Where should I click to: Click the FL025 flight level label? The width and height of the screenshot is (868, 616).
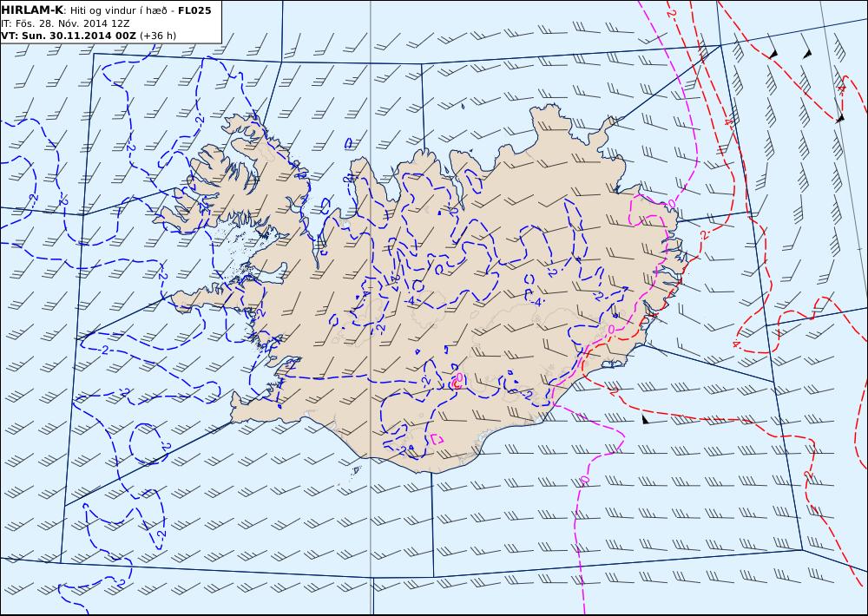194,10
